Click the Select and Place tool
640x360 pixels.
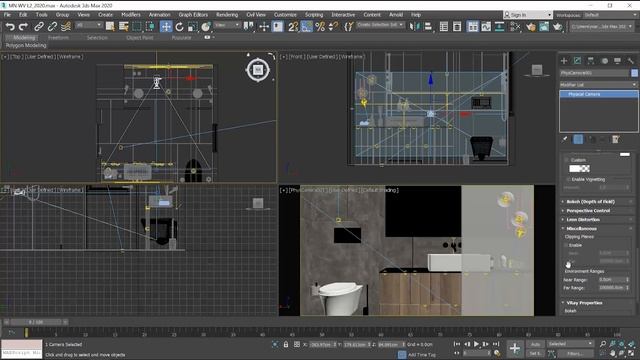206,27
